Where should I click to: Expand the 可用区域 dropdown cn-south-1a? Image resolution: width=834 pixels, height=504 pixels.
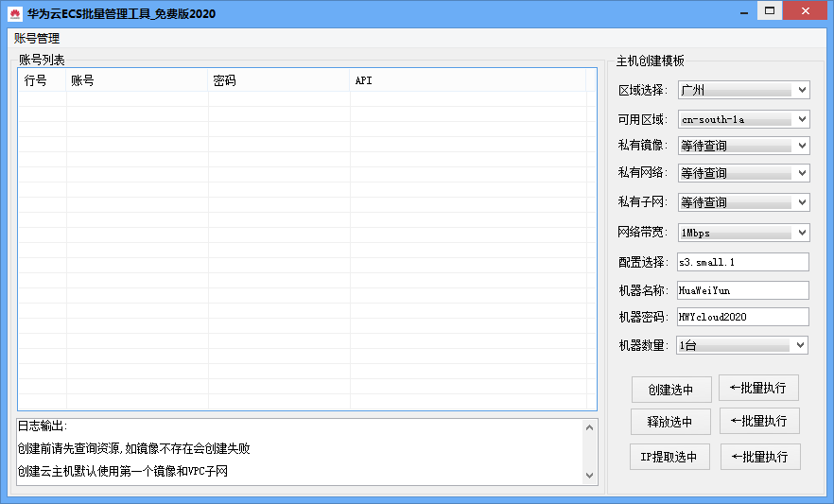pos(743,119)
